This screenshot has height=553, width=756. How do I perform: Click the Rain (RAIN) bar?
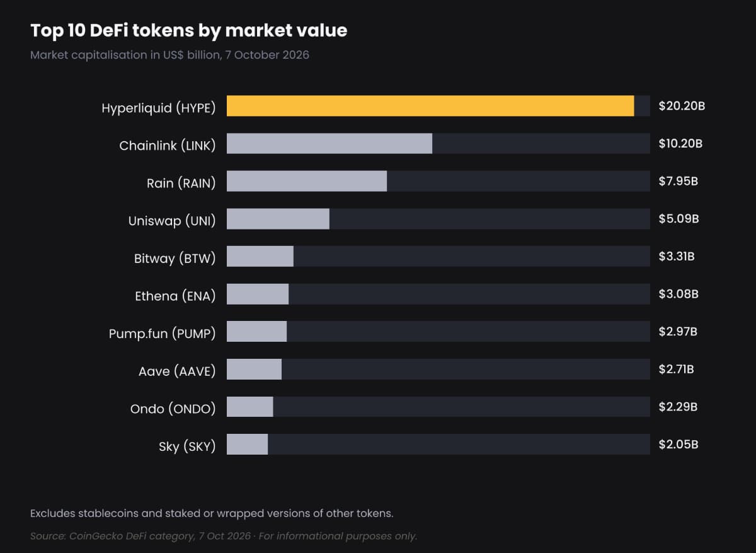pyautogui.click(x=307, y=181)
